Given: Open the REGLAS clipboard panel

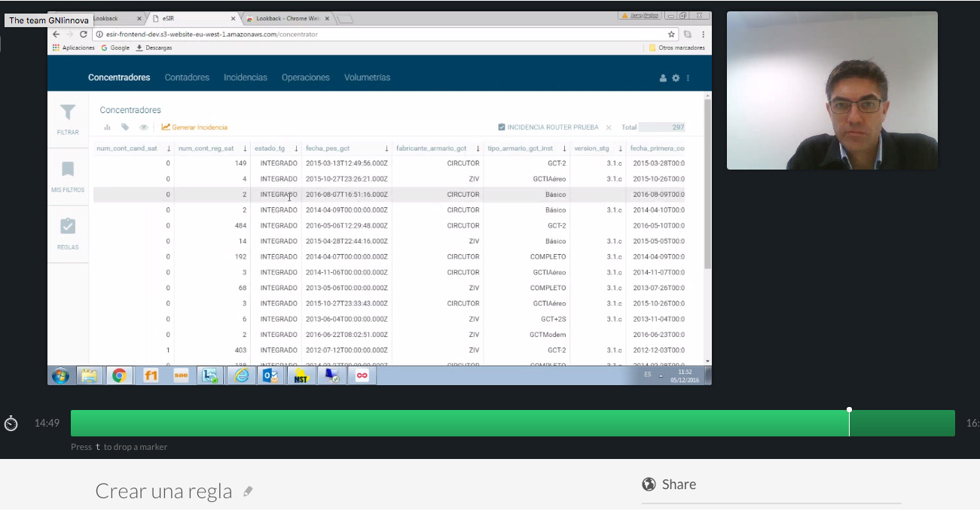Looking at the screenshot, I should pos(68,233).
